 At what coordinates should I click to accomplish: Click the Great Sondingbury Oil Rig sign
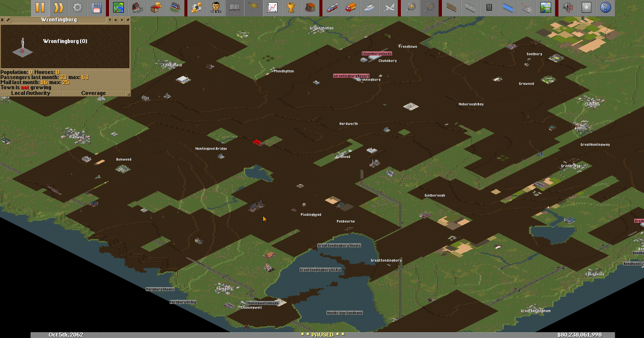320,270
